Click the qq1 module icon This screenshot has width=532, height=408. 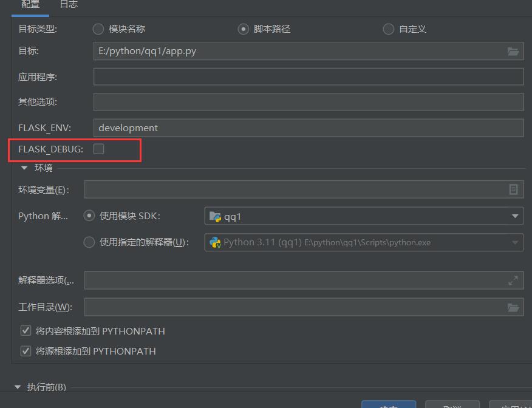click(x=214, y=216)
